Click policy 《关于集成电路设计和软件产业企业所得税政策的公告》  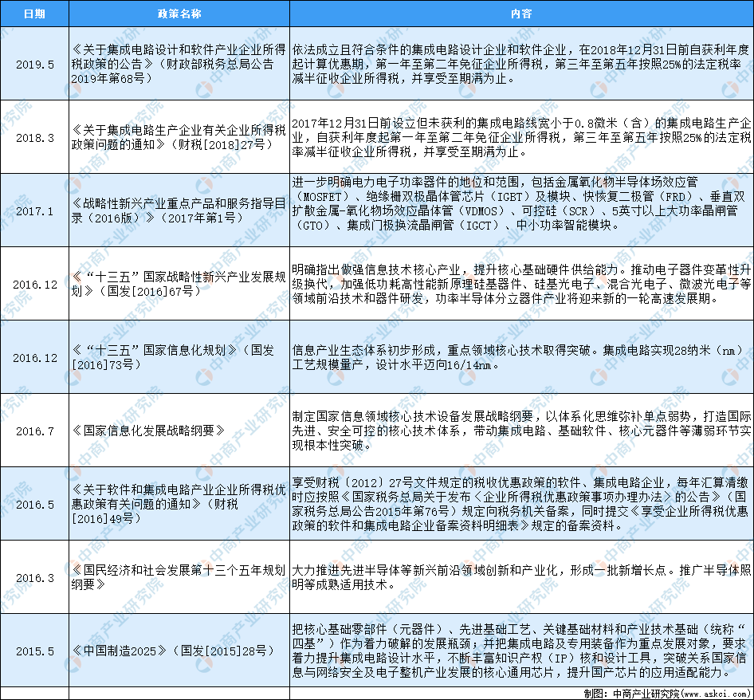pyautogui.click(x=179, y=64)
